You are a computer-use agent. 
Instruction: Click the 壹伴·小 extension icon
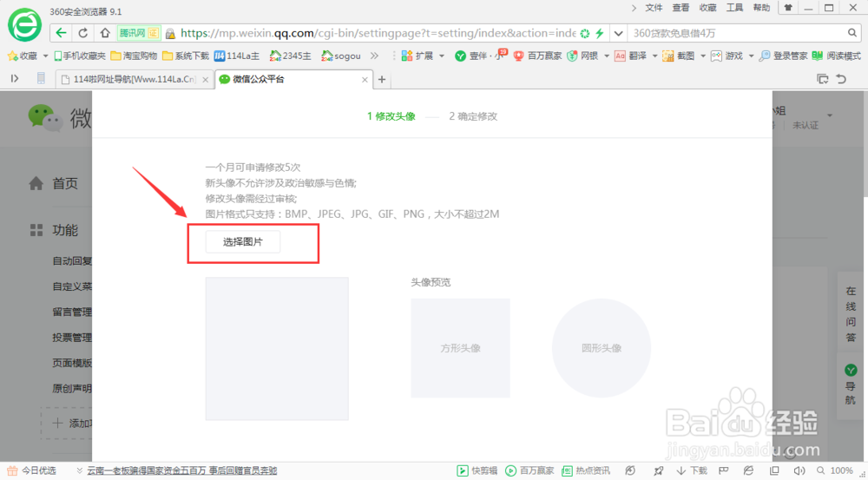pyautogui.click(x=479, y=56)
